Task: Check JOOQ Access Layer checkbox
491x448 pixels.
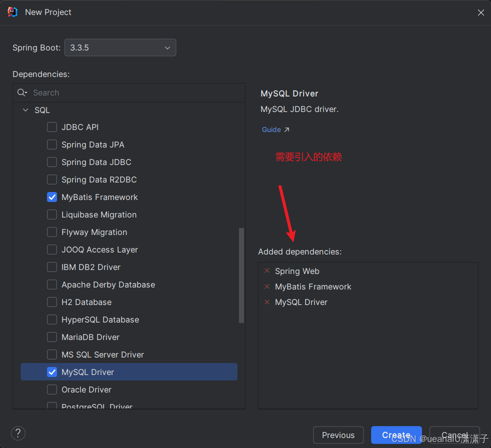Action: (52, 249)
